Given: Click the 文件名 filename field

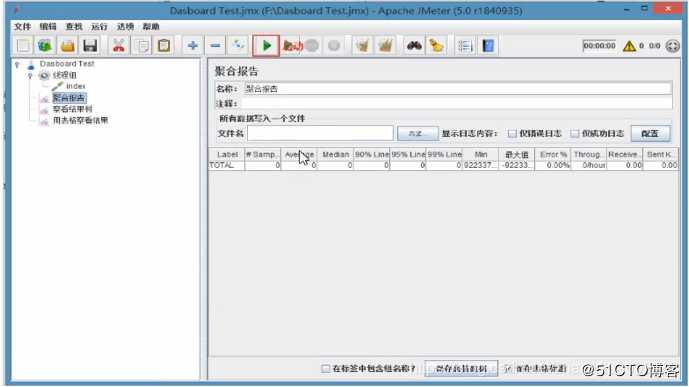Looking at the screenshot, I should (320, 134).
